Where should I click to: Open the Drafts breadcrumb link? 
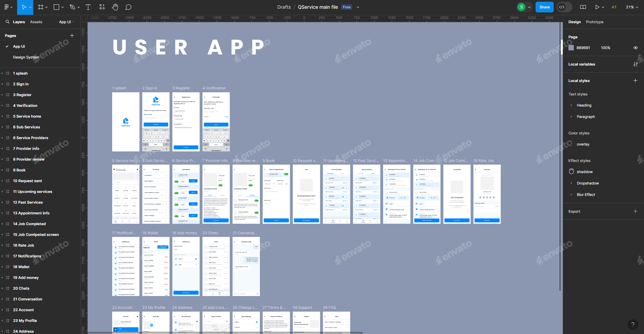284,7
